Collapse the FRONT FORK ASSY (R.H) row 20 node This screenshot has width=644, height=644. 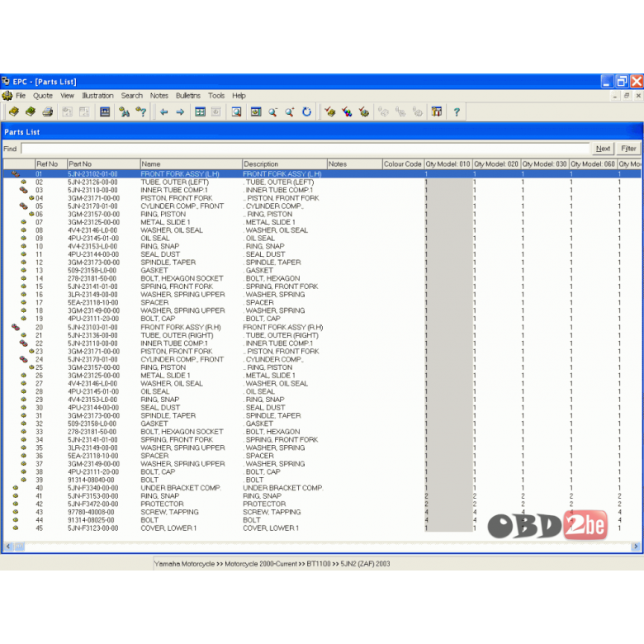[16, 327]
